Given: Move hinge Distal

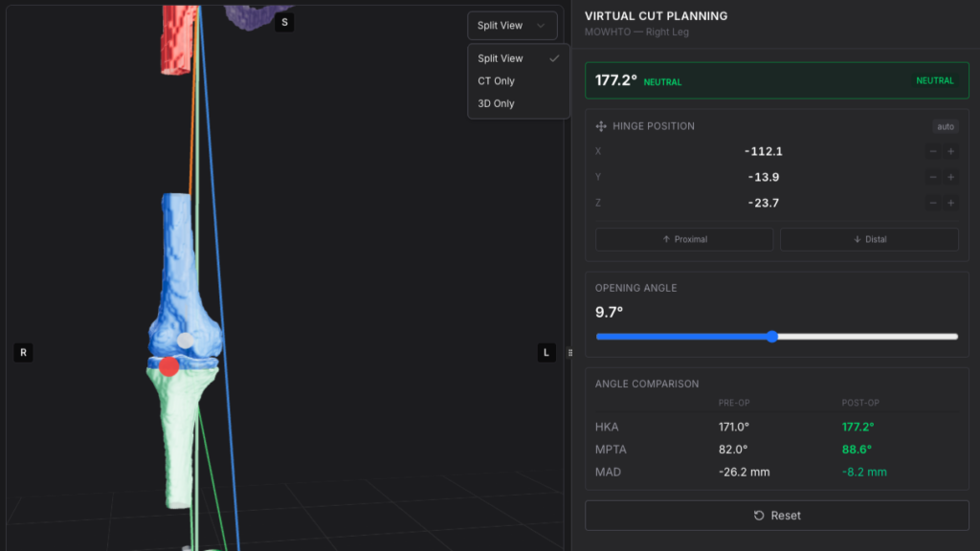Looking at the screenshot, I should (869, 239).
